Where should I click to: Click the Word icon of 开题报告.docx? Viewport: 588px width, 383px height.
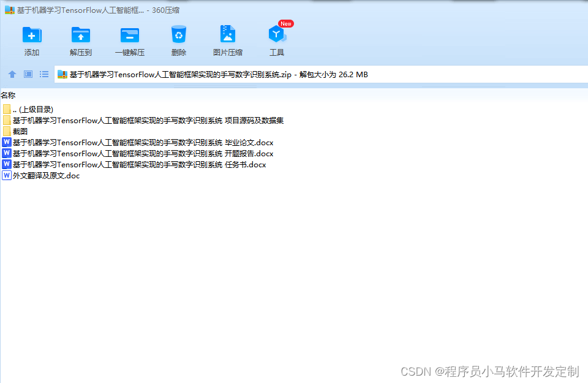[x=7, y=153]
